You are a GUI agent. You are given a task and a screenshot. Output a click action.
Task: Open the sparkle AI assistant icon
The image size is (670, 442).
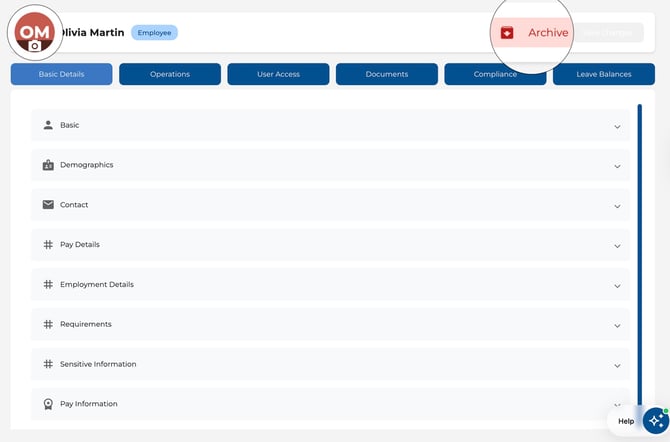655,420
